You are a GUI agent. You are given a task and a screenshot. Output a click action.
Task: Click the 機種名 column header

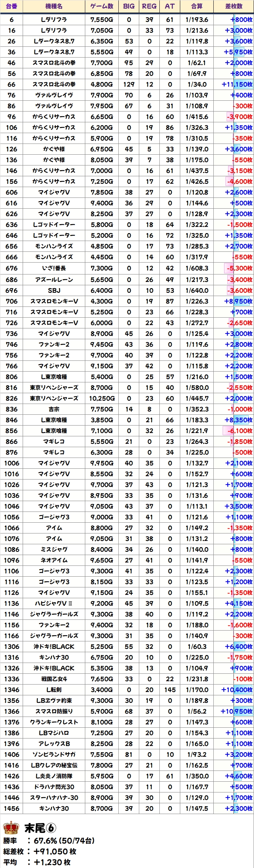[54, 6]
